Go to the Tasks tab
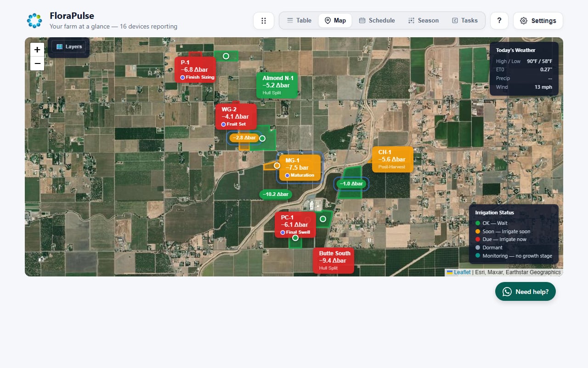Image resolution: width=588 pixels, height=368 pixels. coord(465,21)
